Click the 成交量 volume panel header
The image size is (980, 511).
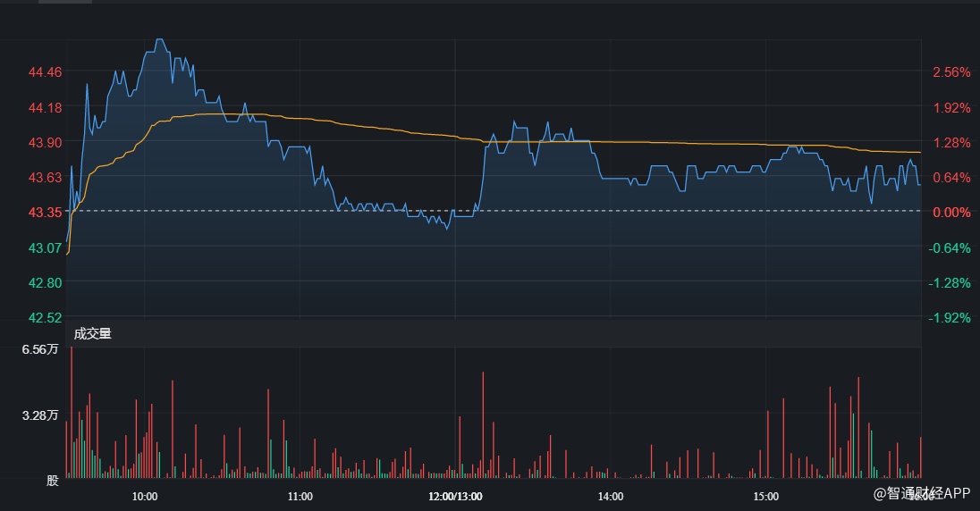tap(93, 334)
